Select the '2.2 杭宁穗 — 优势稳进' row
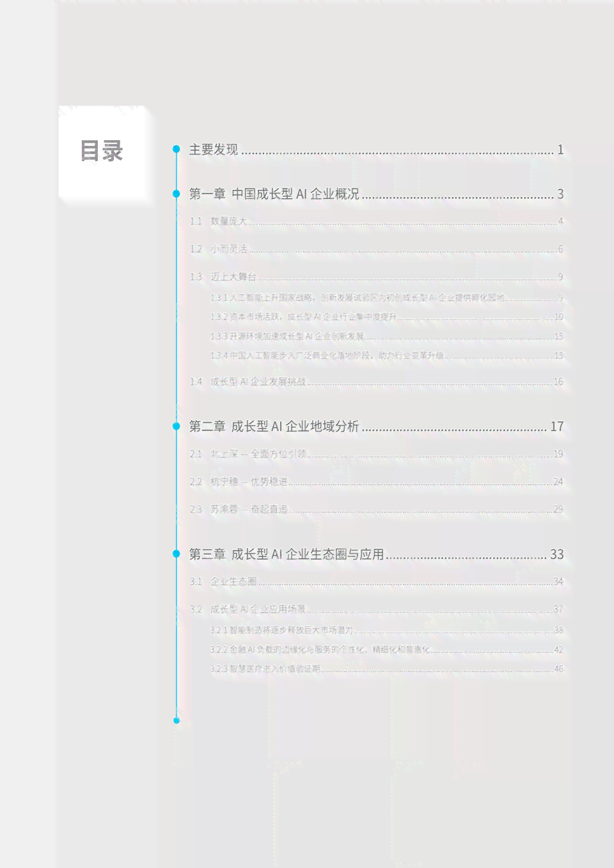 (376, 482)
